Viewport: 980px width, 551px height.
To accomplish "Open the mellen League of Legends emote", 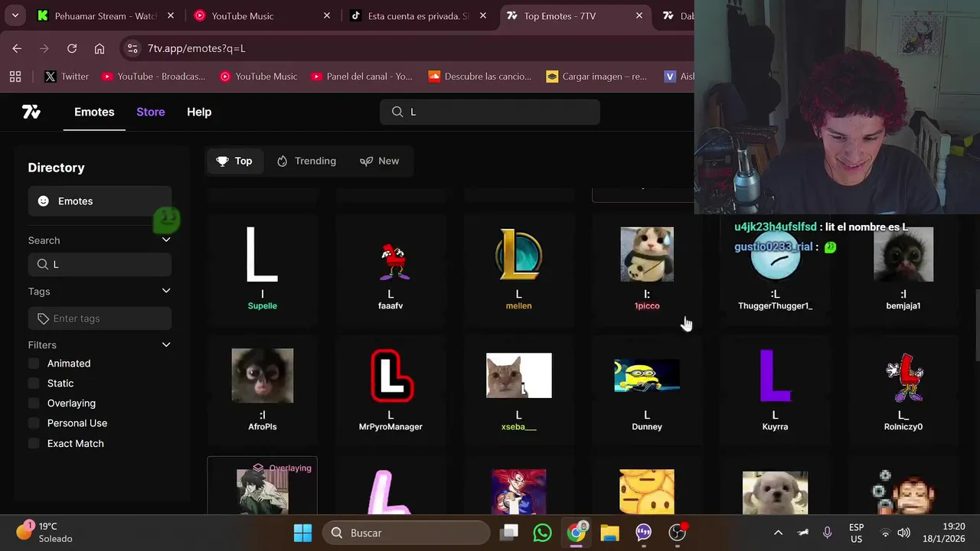I will pyautogui.click(x=518, y=268).
